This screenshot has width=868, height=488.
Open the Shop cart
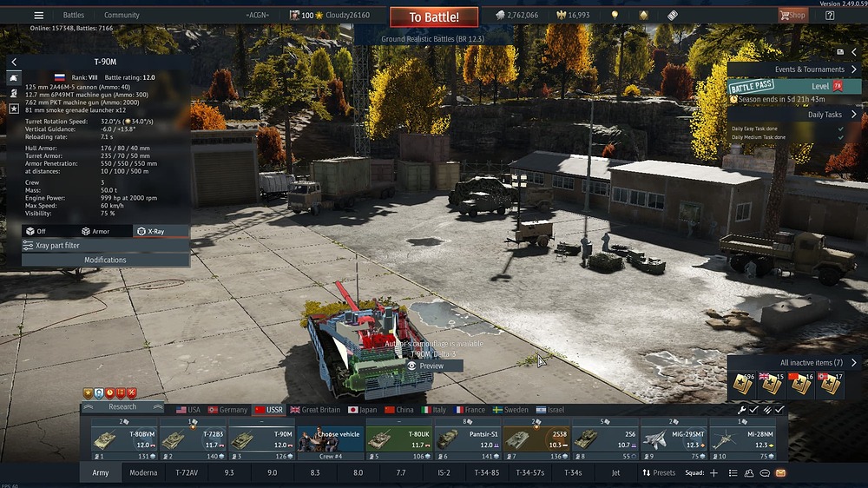point(792,15)
